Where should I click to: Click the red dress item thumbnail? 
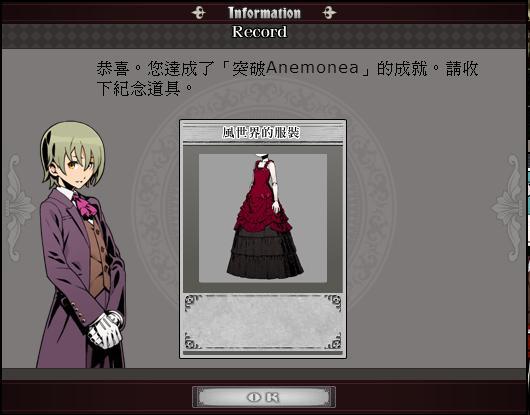point(263,218)
